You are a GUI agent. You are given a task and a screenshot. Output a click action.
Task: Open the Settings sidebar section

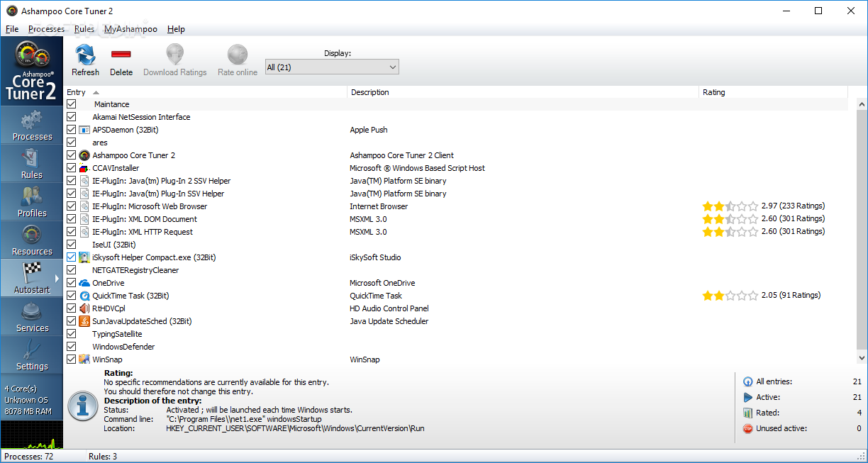(32, 355)
